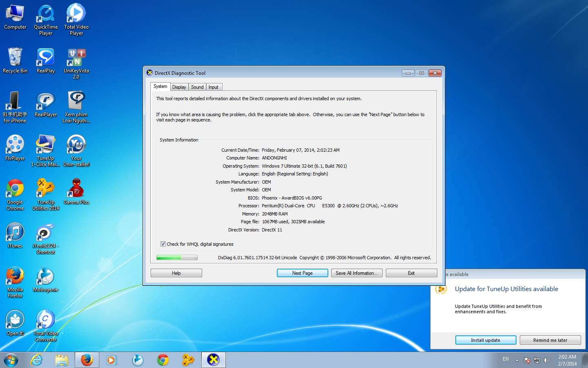The image size is (588, 368).
Task: Exit the DirectX Diagnostic Tool
Action: (412, 273)
